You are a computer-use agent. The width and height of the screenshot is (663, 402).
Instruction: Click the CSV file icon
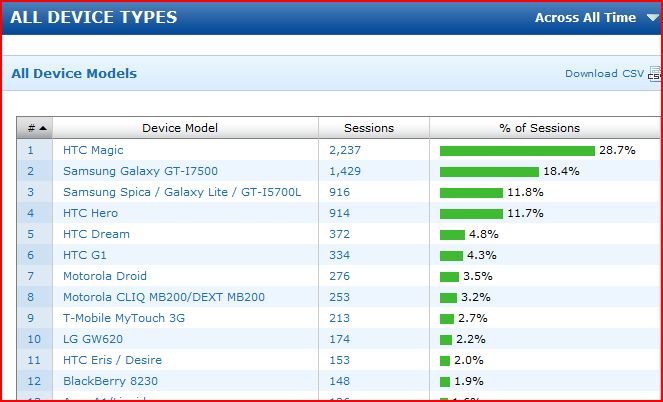click(654, 74)
